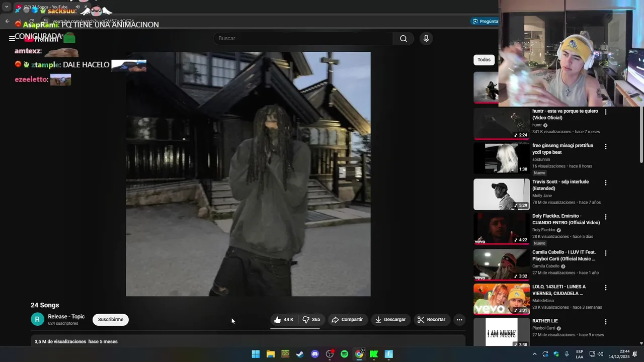Click the Pregunta button in the toolbar
Viewport: 644px width, 362px height.
(x=485, y=21)
